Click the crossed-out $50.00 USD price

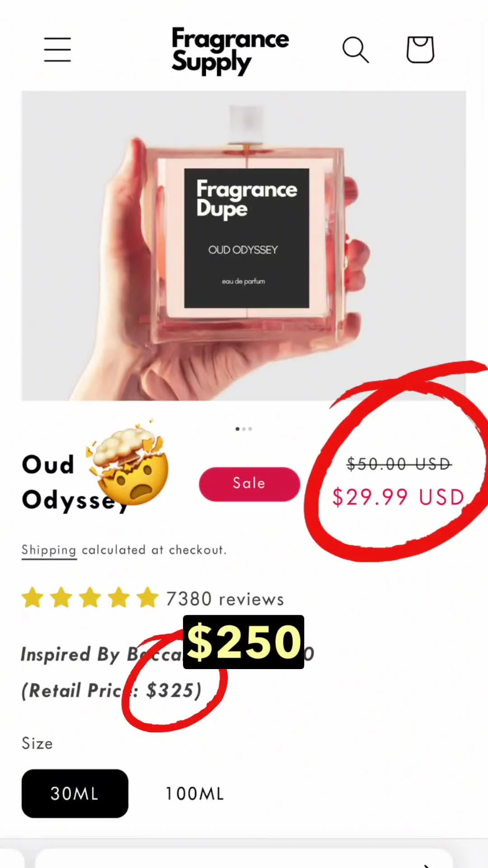[399, 464]
